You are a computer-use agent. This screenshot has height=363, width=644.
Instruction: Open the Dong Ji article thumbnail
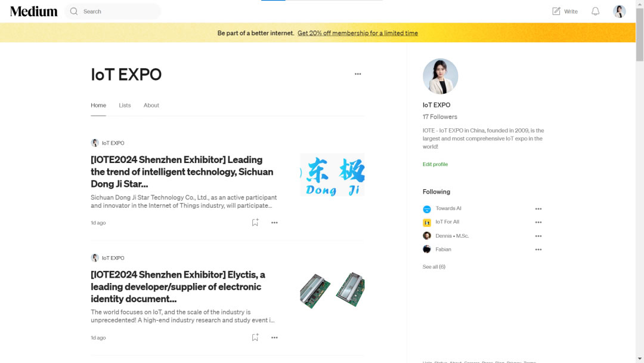click(x=332, y=175)
